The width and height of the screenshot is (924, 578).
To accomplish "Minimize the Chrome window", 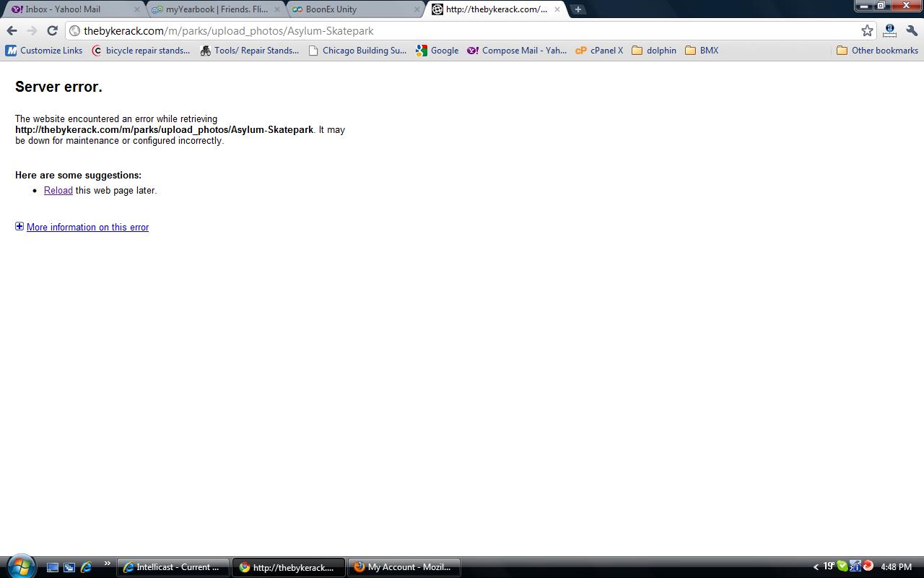I will 863,5.
